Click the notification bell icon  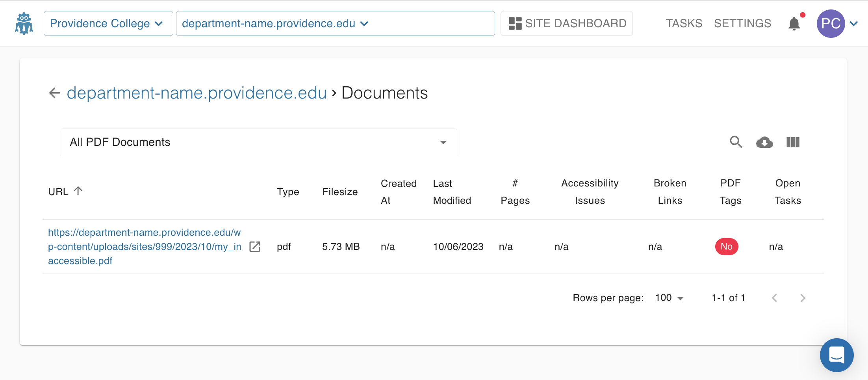tap(794, 23)
